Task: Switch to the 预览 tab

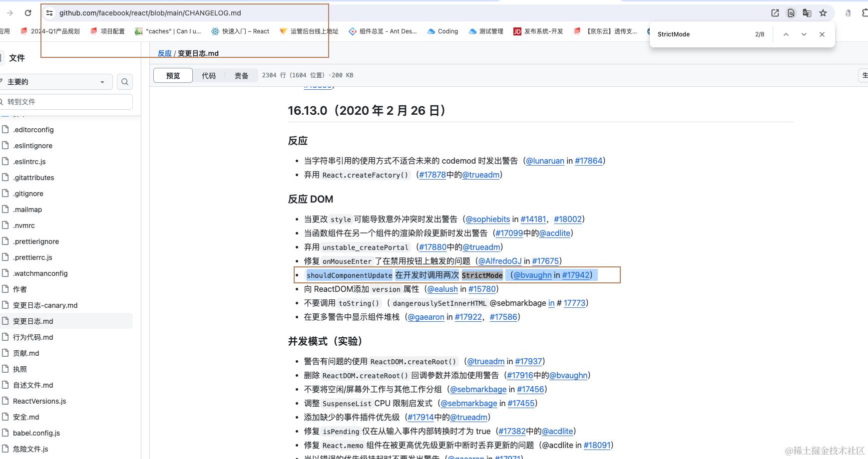Action: pos(173,75)
